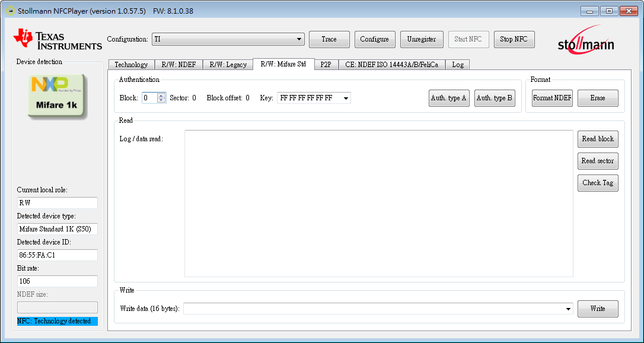This screenshot has width=644, height=343.
Task: Go to the P2P tab
Action: pyautogui.click(x=326, y=65)
